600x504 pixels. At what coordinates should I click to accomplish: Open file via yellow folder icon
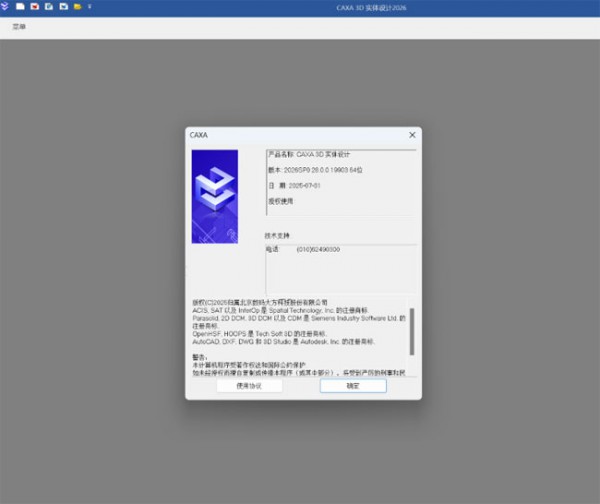[x=77, y=7]
